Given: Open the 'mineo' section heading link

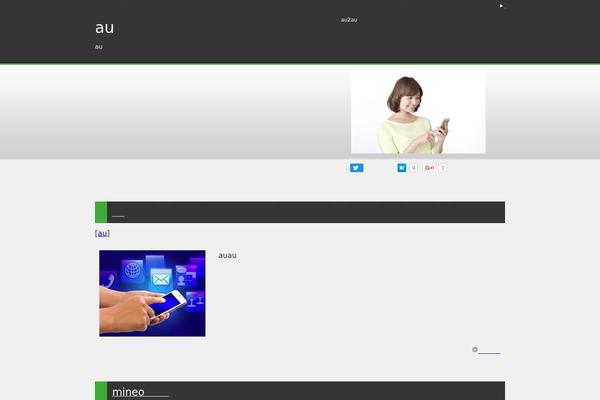Looking at the screenshot, I should pyautogui.click(x=140, y=392).
